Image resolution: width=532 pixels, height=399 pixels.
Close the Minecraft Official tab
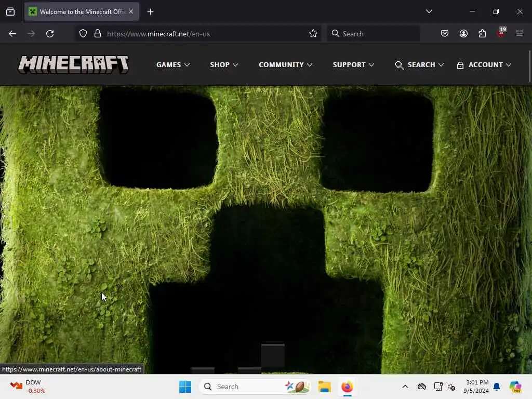click(x=131, y=12)
